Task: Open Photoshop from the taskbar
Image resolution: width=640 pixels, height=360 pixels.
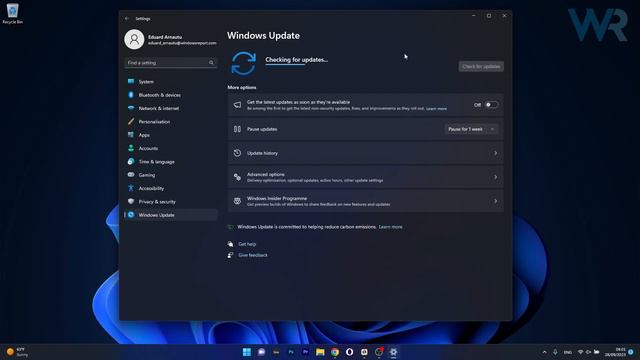Action: (x=291, y=352)
